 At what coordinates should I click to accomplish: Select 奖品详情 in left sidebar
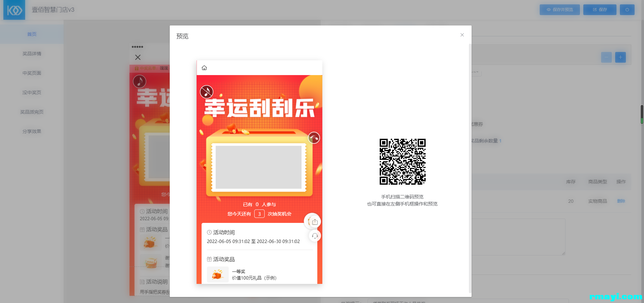[x=32, y=54]
